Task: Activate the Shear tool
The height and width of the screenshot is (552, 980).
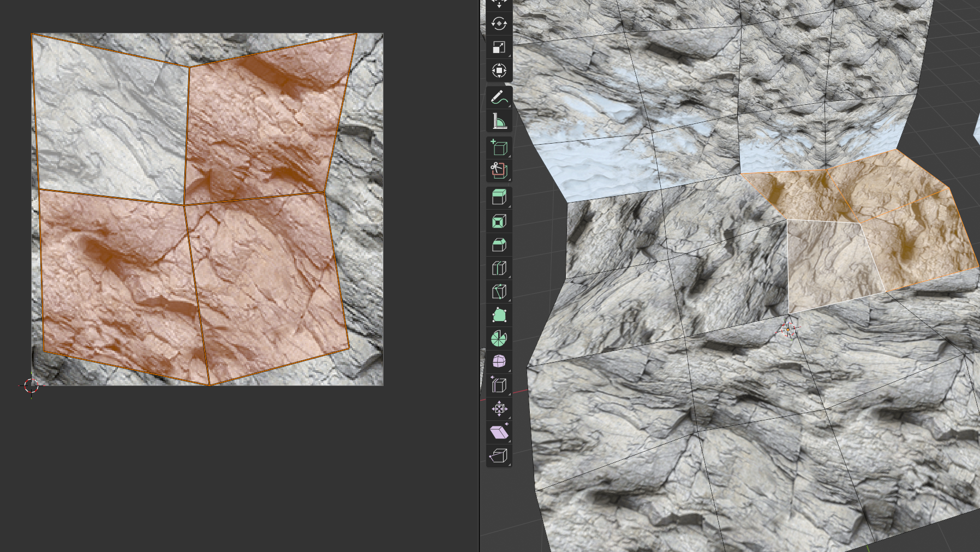Action: pos(499,432)
